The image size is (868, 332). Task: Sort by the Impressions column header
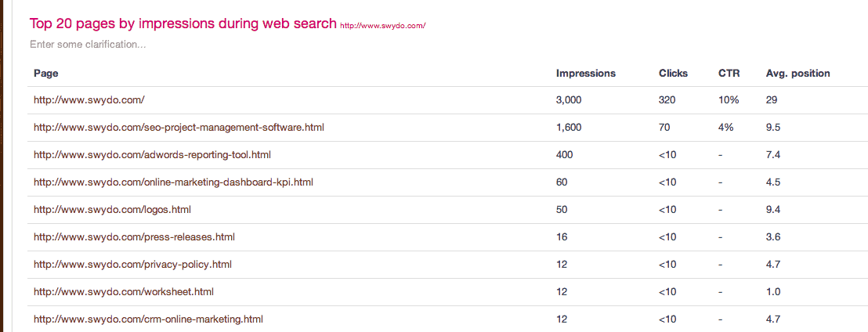[586, 73]
